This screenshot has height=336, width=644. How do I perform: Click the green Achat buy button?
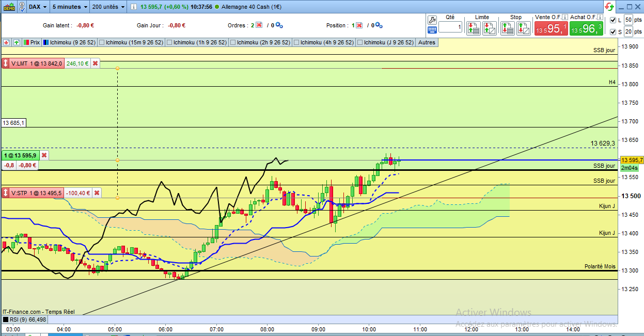point(586,29)
